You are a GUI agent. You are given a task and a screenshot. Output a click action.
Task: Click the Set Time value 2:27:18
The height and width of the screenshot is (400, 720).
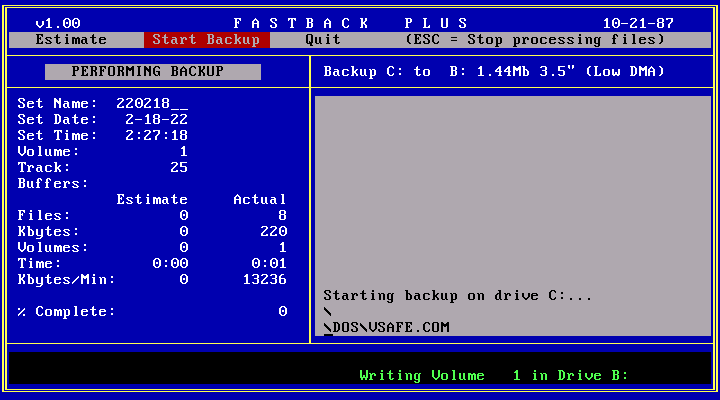(156, 135)
